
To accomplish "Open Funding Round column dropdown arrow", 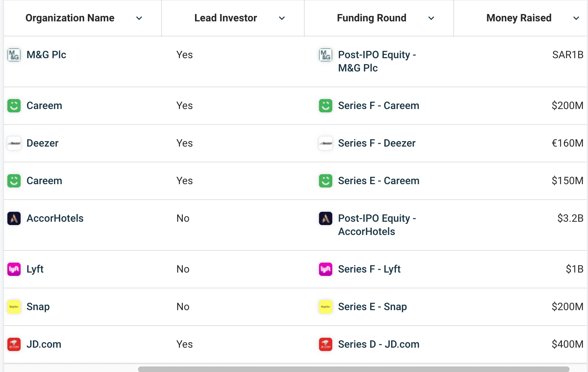I will tap(431, 18).
